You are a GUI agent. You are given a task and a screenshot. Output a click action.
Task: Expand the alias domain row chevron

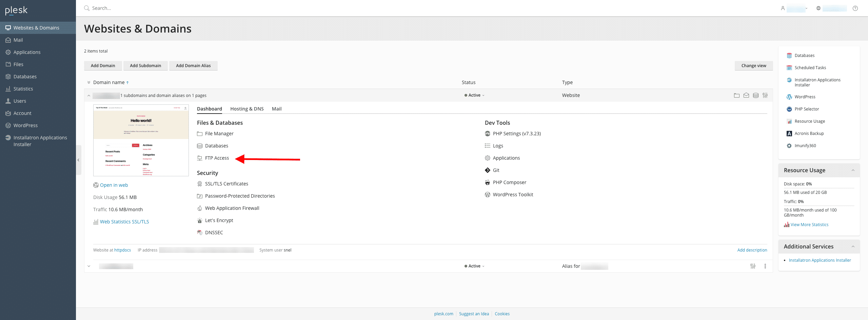coord(89,266)
